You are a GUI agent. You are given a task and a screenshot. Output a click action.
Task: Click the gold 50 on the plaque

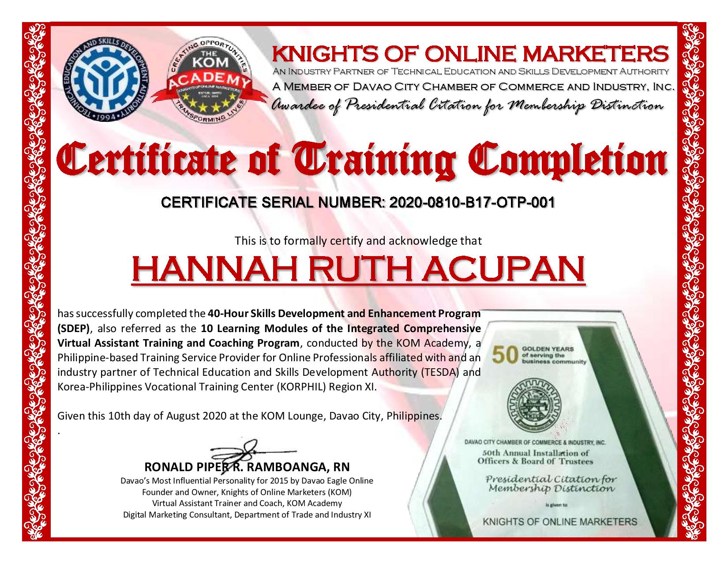point(505,355)
